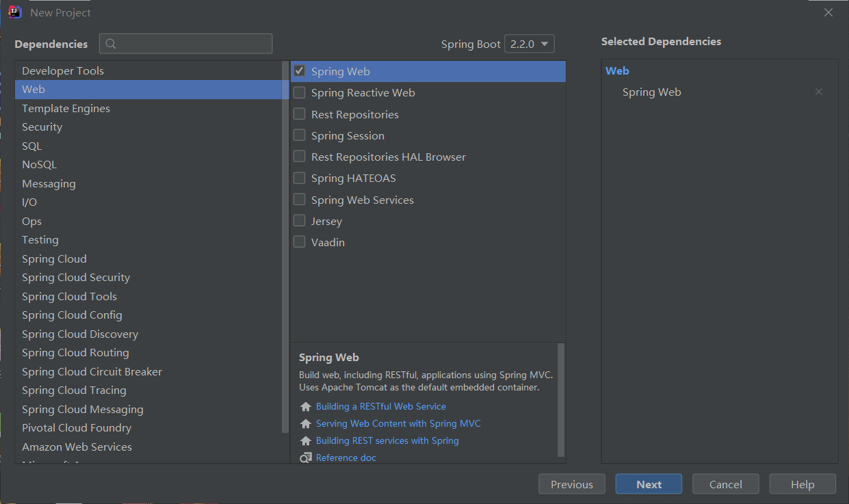Open Spring Cloud Discovery category
The width and height of the screenshot is (849, 504).
pyautogui.click(x=148, y=334)
